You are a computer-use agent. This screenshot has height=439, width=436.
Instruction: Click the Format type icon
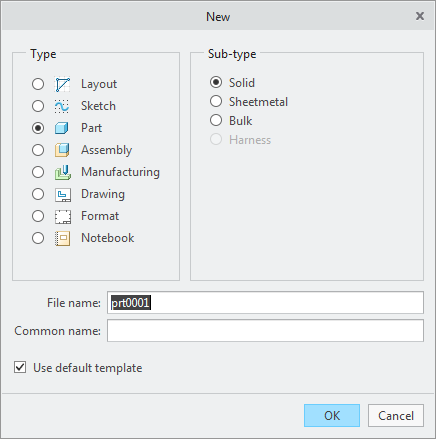pos(62,216)
